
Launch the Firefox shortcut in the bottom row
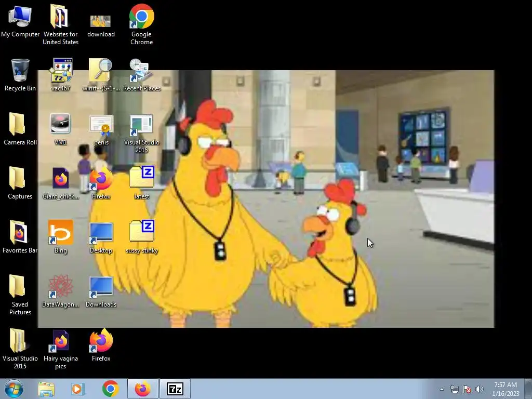101,345
